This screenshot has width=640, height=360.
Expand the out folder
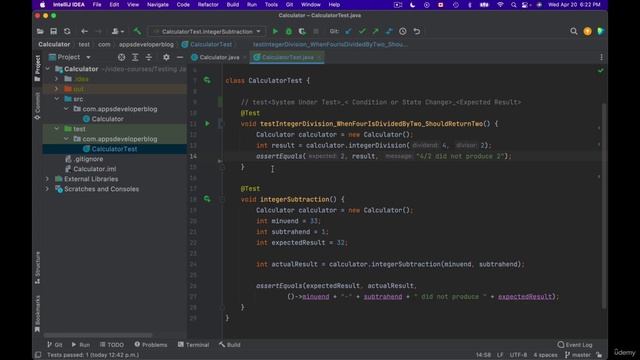(57, 89)
